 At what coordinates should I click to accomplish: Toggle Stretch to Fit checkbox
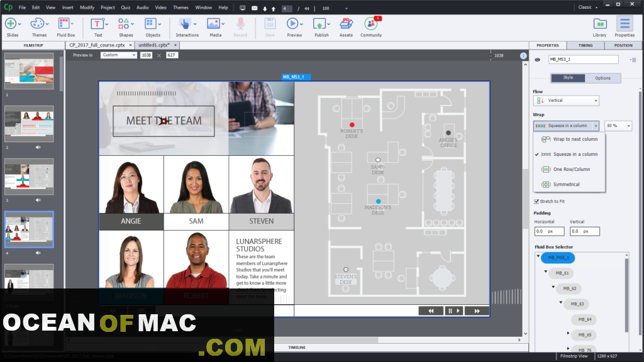536,202
